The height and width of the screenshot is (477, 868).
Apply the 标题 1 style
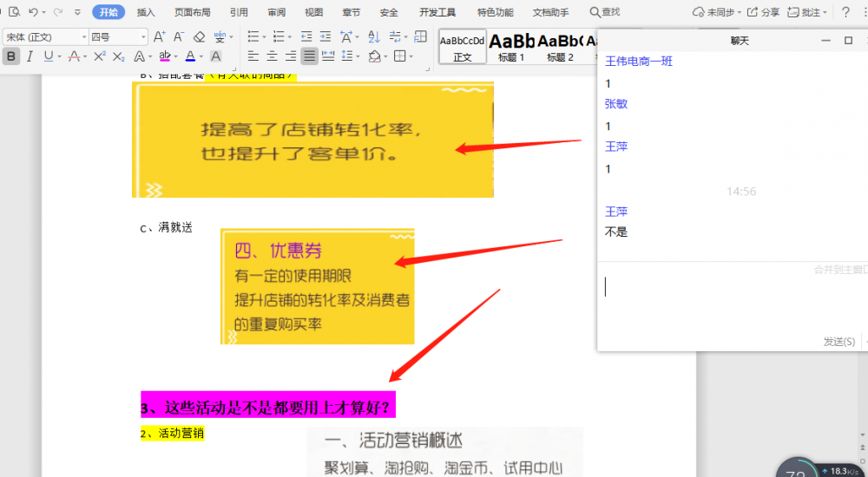click(x=511, y=47)
